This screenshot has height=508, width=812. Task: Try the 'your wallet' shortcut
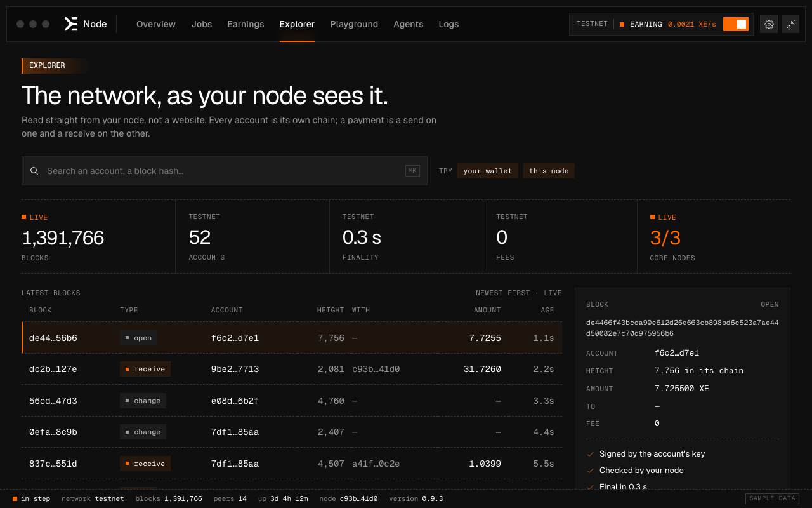(488, 171)
